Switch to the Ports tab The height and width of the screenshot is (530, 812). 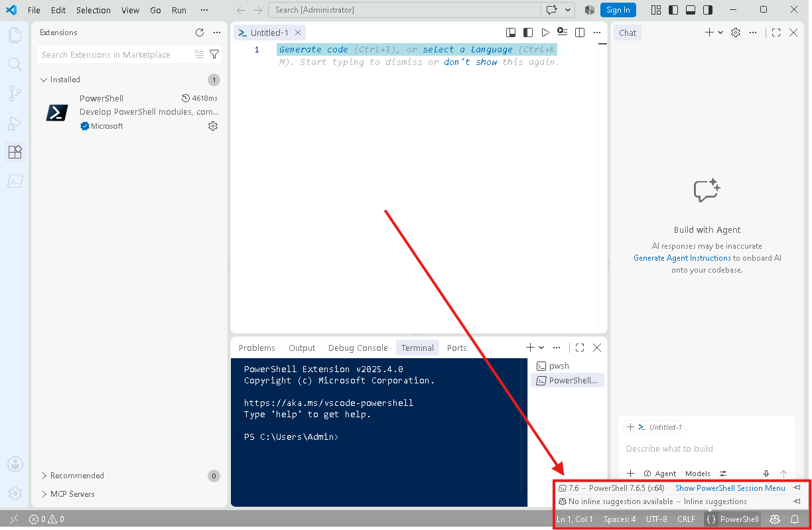point(457,348)
